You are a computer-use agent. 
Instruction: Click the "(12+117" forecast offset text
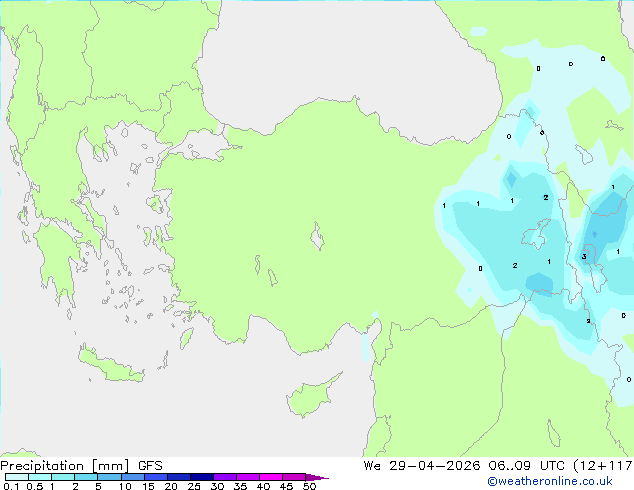[603, 466]
